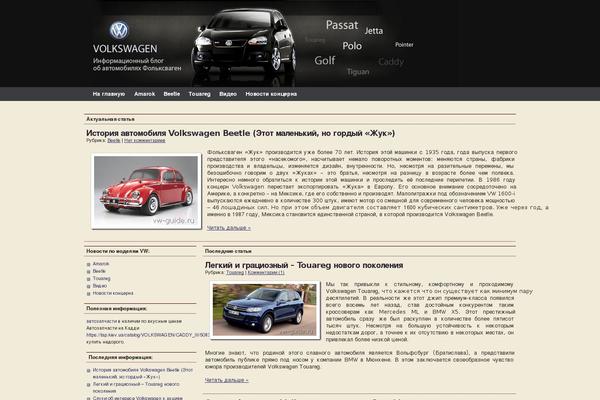Click the Passat label in the header
The height and width of the screenshot is (400, 600).
(x=342, y=25)
